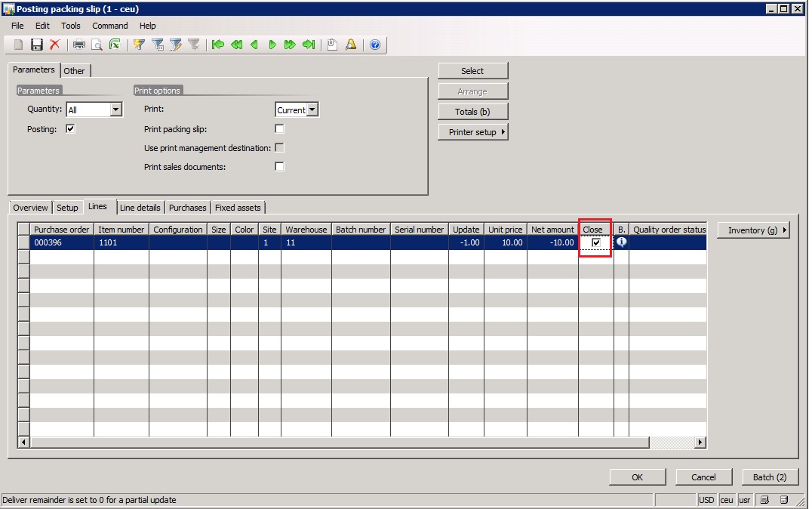The height and width of the screenshot is (509, 812).
Task: Toggle the Posting checkbox
Action: pyautogui.click(x=71, y=129)
